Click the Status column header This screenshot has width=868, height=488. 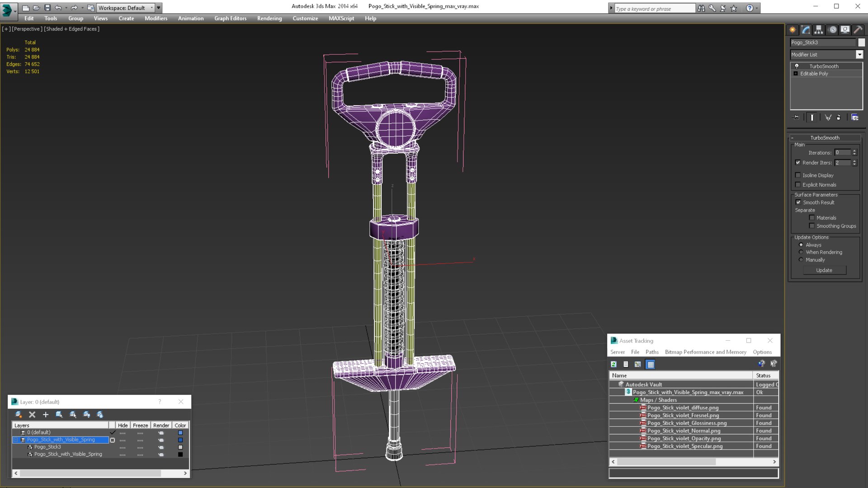coord(765,375)
